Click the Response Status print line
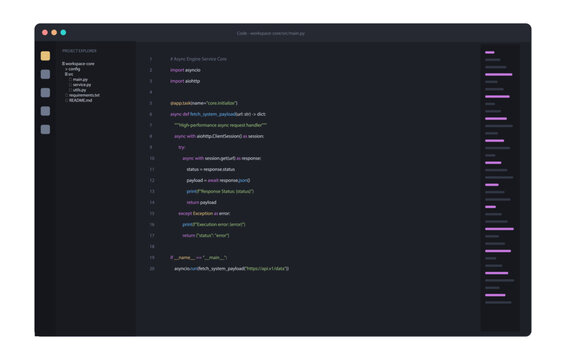566x360 pixels. (220, 191)
